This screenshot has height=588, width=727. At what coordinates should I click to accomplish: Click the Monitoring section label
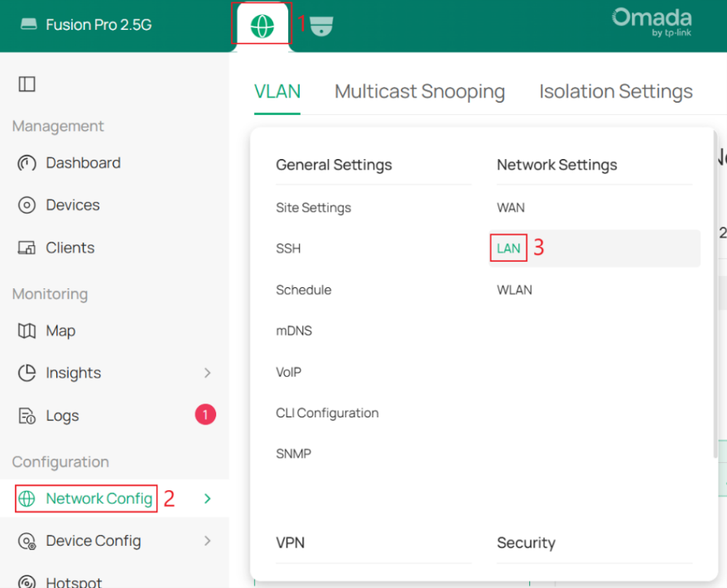(x=50, y=294)
